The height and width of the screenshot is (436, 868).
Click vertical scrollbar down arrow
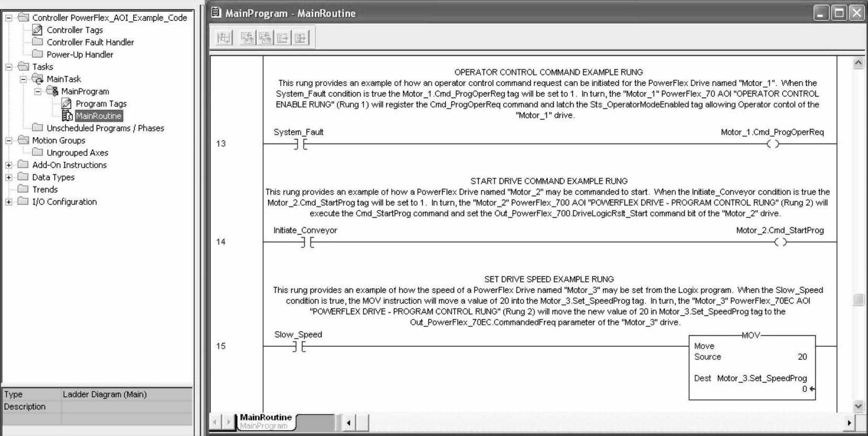tap(859, 406)
